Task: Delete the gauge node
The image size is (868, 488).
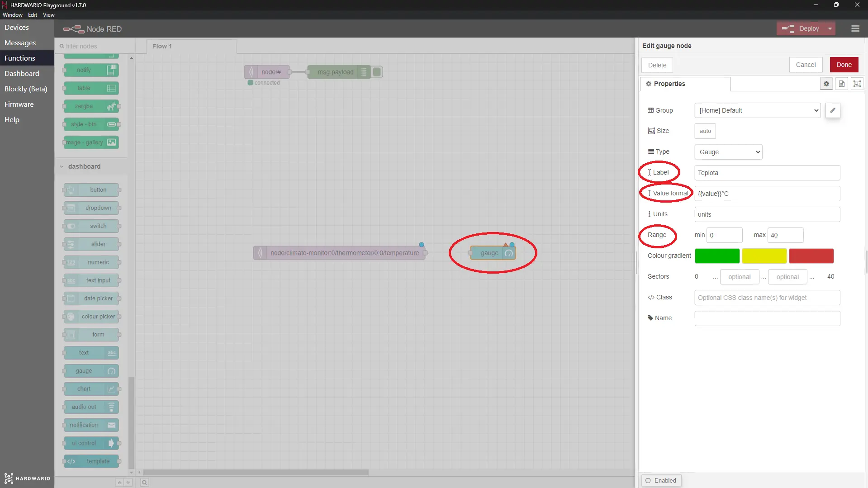Action: (x=657, y=65)
